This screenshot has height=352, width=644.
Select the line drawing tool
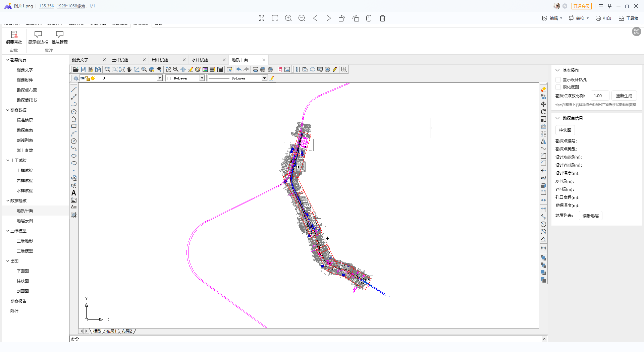point(74,90)
